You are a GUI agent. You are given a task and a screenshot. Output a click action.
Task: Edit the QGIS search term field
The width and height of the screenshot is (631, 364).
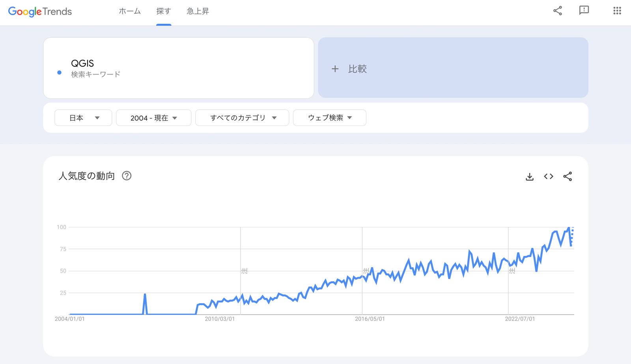[x=179, y=68]
